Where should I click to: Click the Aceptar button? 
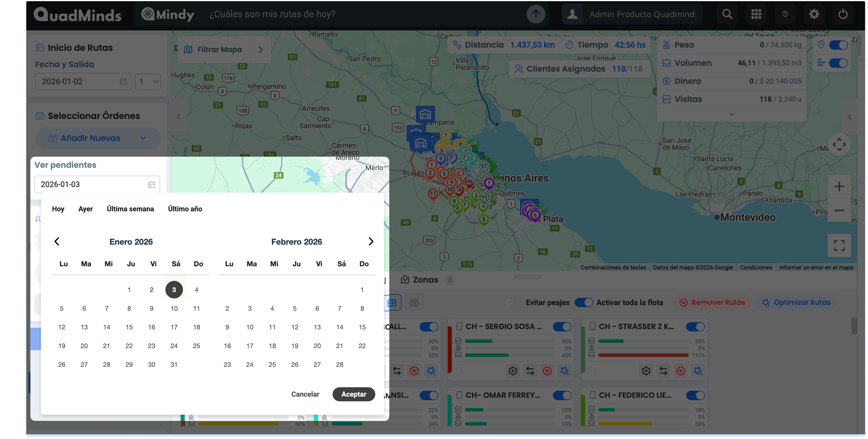coord(353,394)
